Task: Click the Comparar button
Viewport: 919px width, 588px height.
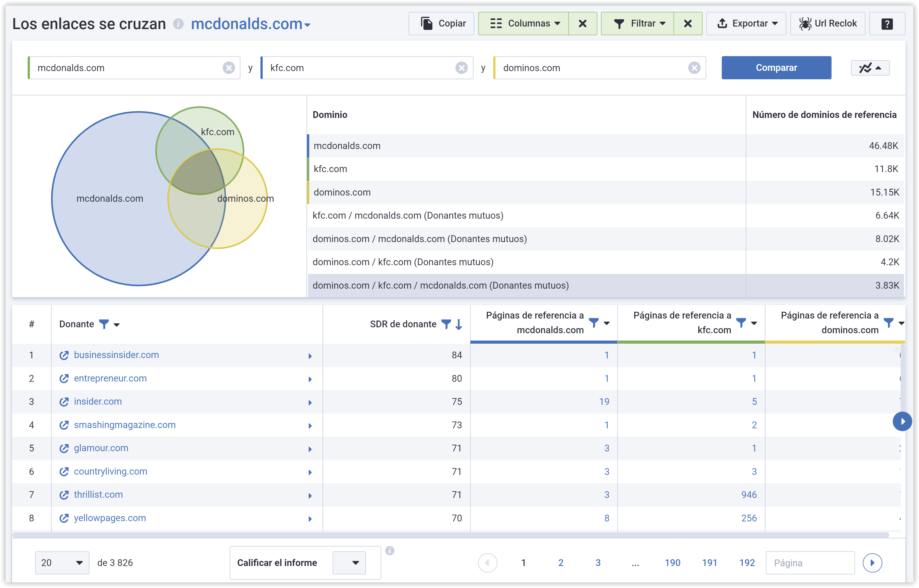Action: click(776, 68)
